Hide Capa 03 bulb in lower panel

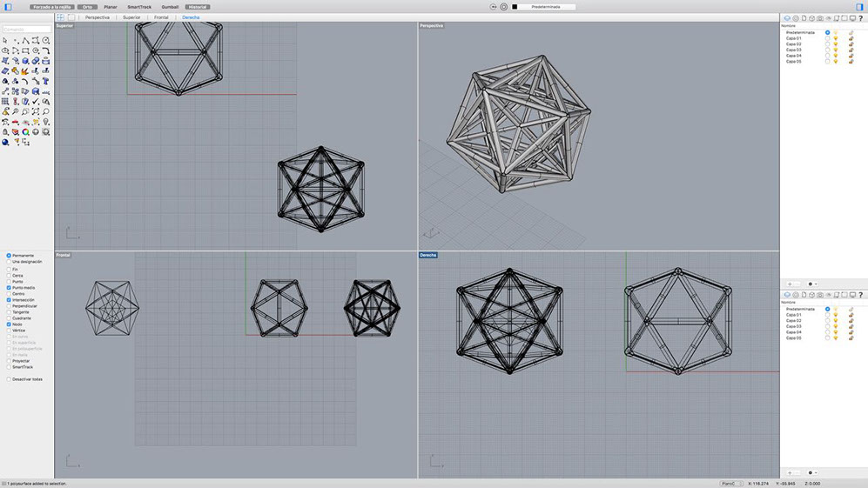836,326
